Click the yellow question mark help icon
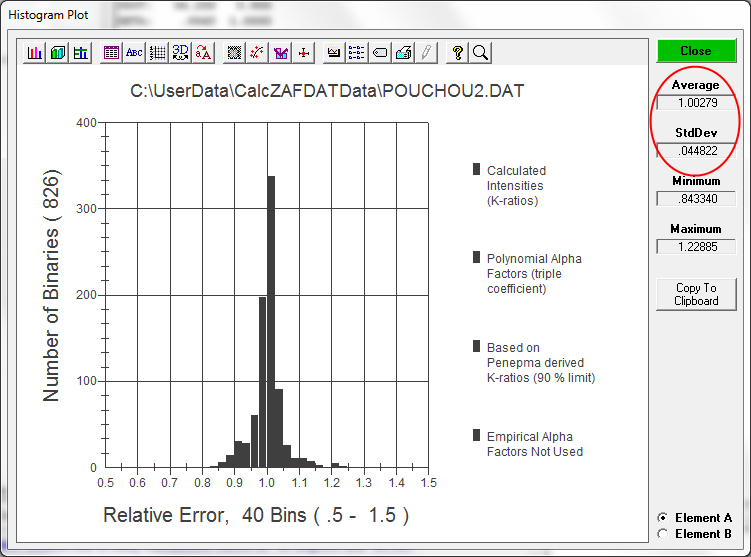 pos(457,52)
